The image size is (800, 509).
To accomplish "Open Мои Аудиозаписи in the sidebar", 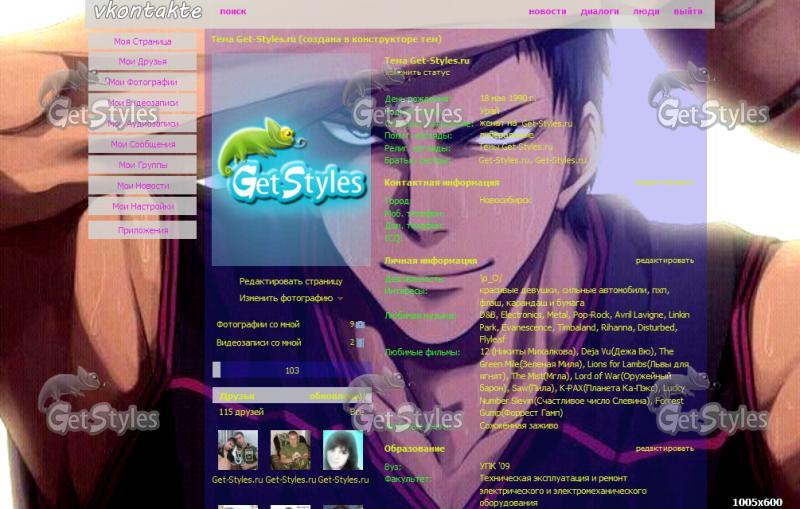I will [142, 123].
